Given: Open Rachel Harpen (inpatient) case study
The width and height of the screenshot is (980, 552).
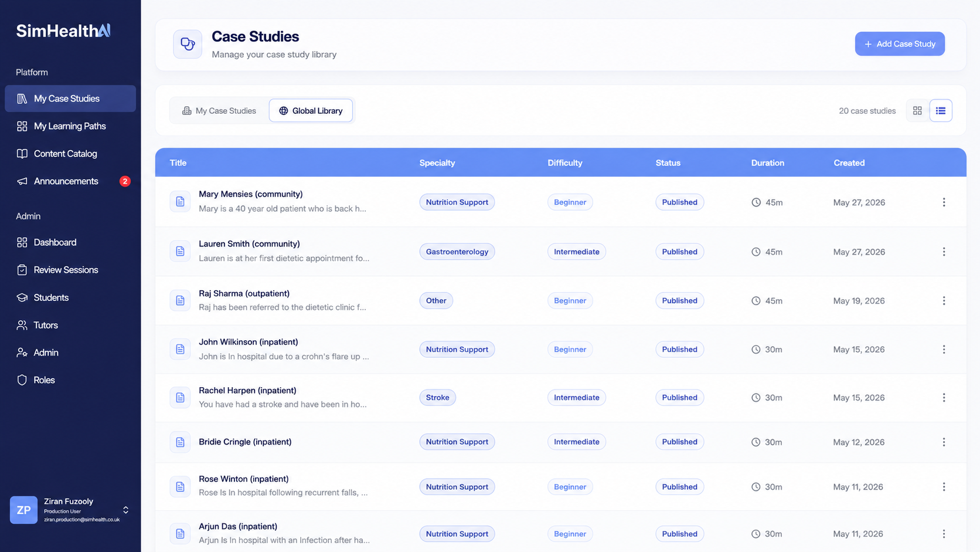Looking at the screenshot, I should point(247,391).
